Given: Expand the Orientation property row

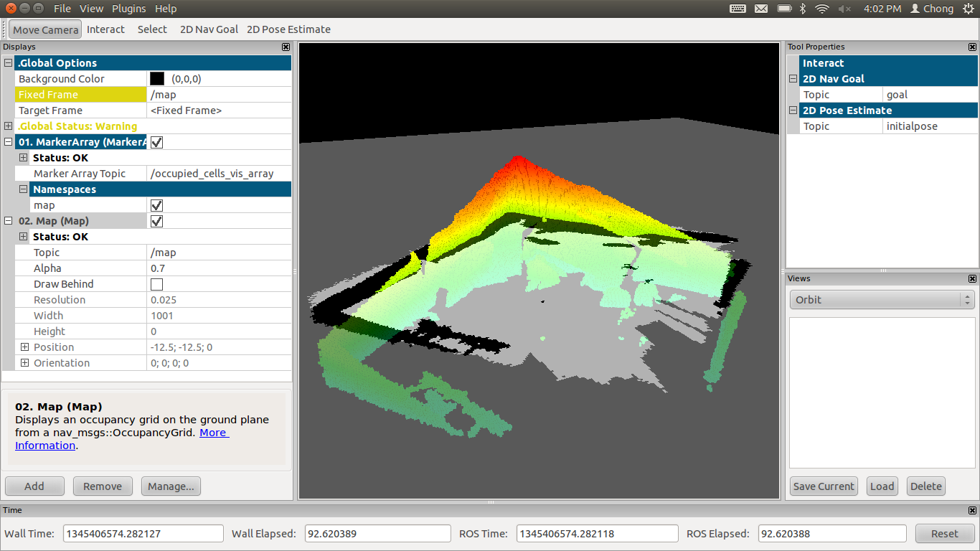Looking at the screenshot, I should pos(24,363).
